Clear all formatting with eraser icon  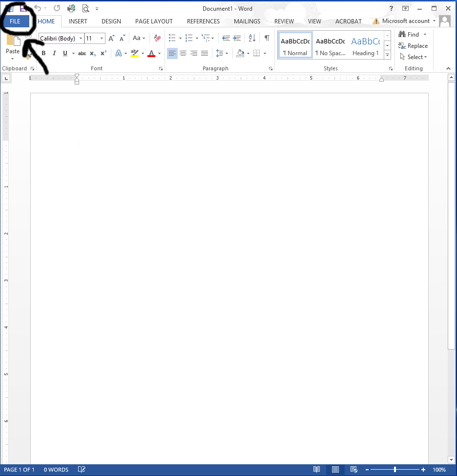157,38
